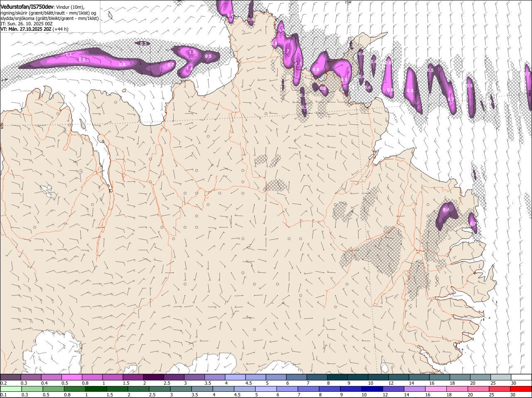Pick the palest green swatch between 0.1 and 0.3
The width and height of the screenshot is (532, 398).
click(x=11, y=389)
